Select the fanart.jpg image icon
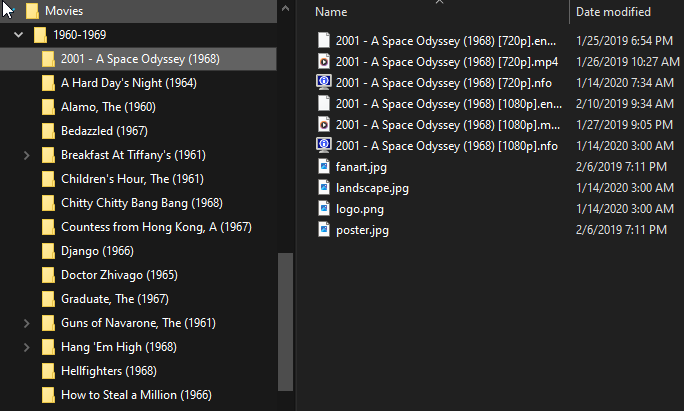 pyautogui.click(x=323, y=166)
